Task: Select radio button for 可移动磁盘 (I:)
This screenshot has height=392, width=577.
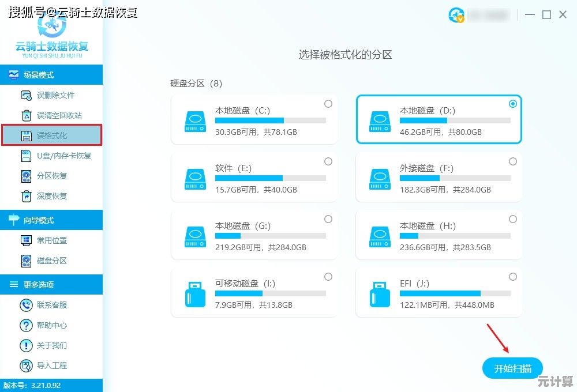Action: click(x=328, y=277)
